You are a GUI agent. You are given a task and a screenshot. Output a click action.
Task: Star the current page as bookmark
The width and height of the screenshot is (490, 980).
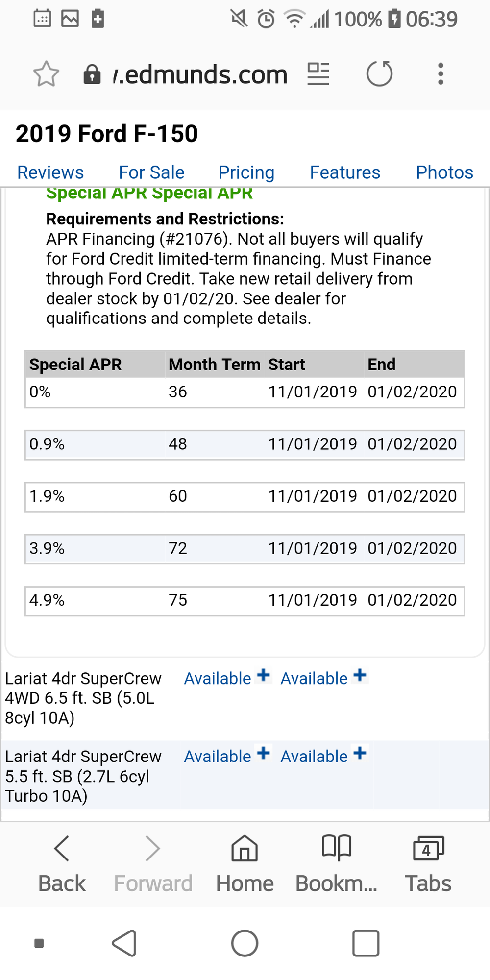click(x=46, y=73)
